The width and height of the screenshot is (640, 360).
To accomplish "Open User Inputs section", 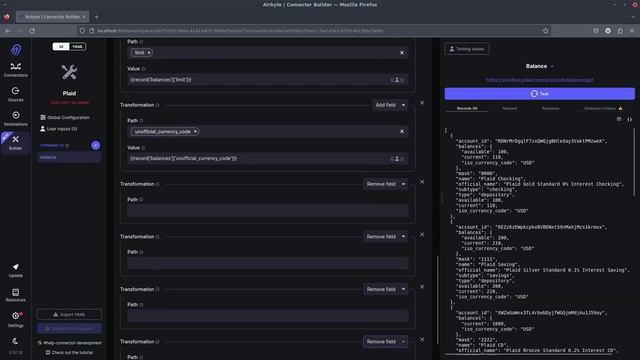I will click(x=59, y=129).
